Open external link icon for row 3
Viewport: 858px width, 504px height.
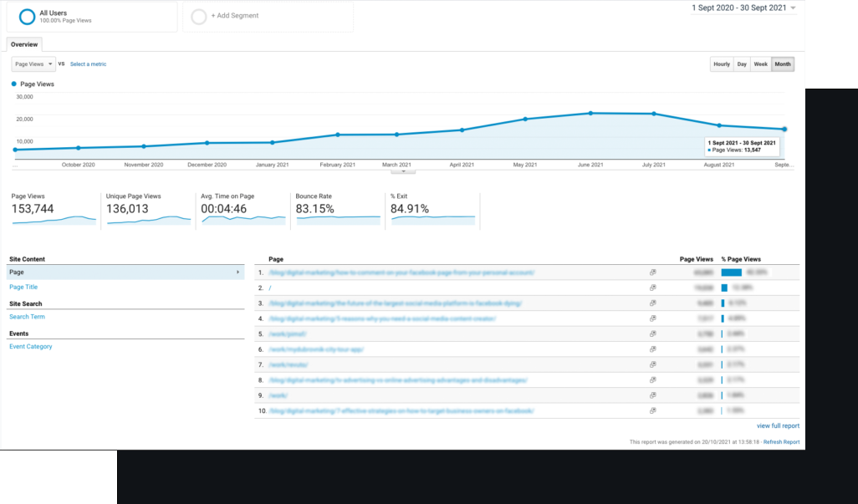(653, 303)
